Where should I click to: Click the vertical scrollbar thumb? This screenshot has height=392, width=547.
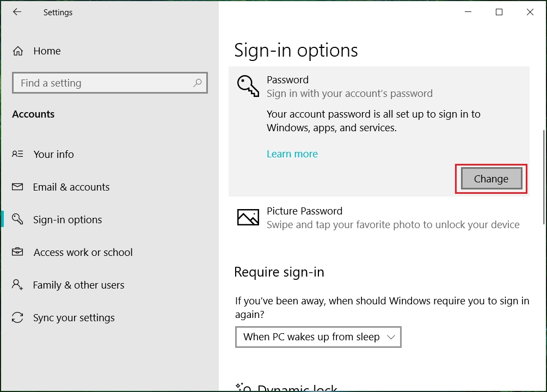pyautogui.click(x=544, y=177)
